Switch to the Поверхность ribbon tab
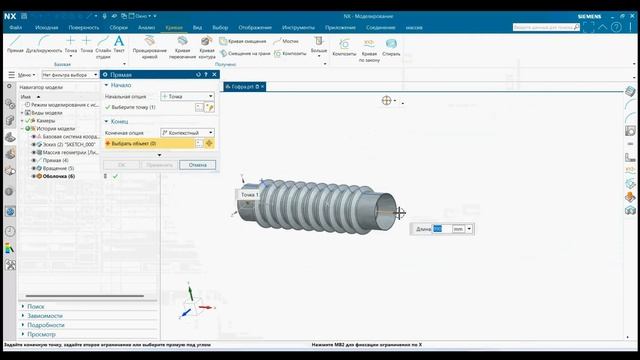The height and width of the screenshot is (360, 640). coord(84,27)
